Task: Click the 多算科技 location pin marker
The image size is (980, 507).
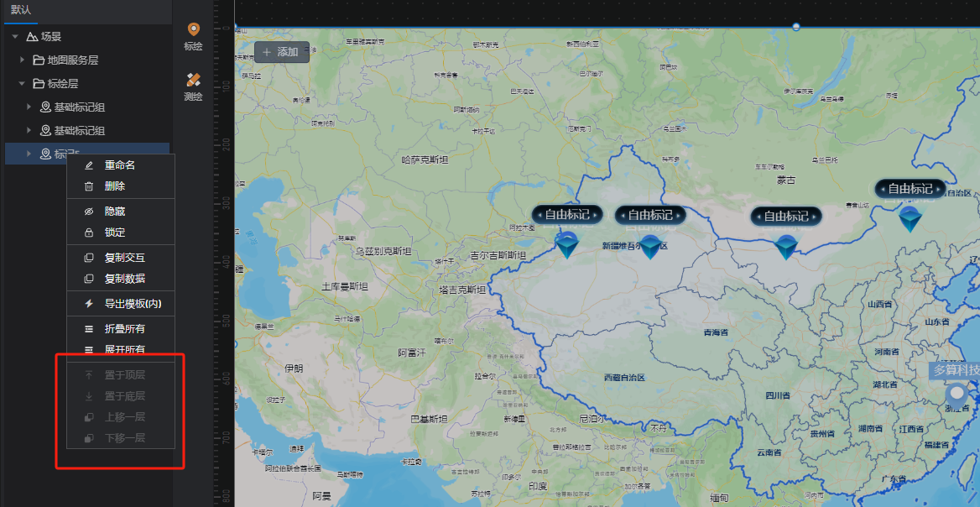Action: [x=957, y=396]
